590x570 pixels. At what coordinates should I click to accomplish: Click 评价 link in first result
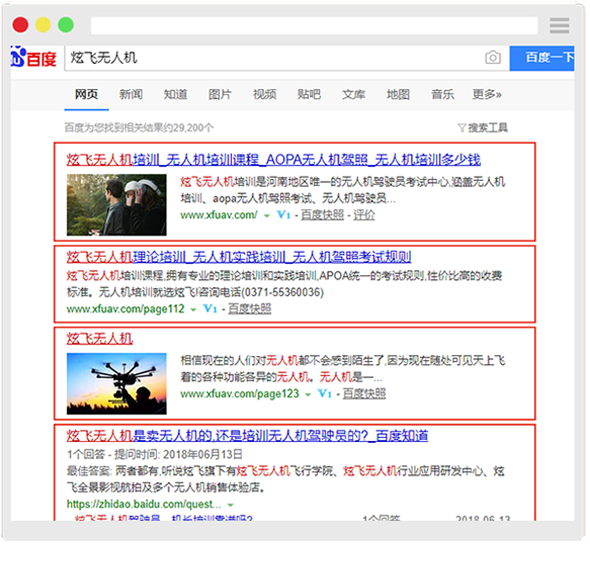[364, 215]
